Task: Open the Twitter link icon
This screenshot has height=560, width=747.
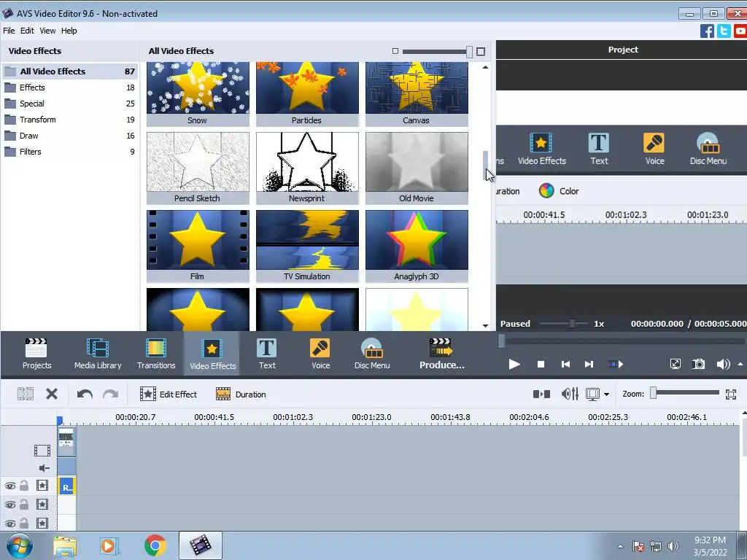Action: pyautogui.click(x=724, y=31)
